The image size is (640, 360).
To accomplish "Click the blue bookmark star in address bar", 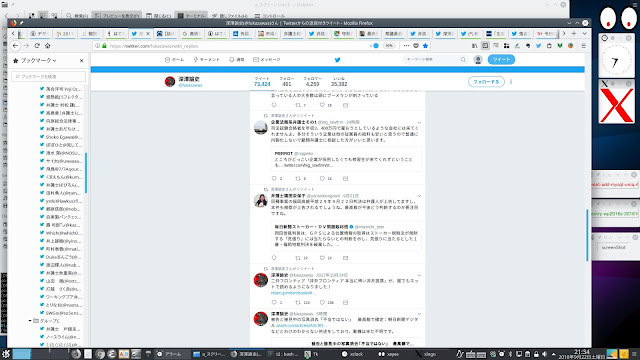I will [425, 46].
